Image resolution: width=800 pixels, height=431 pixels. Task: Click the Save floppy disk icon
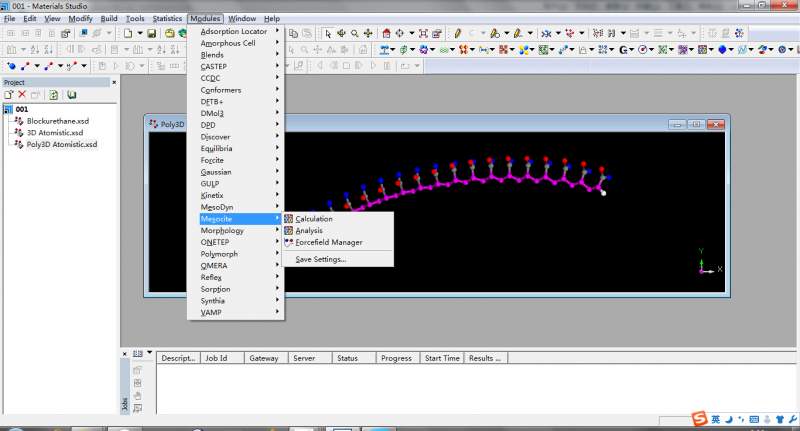tap(152, 34)
